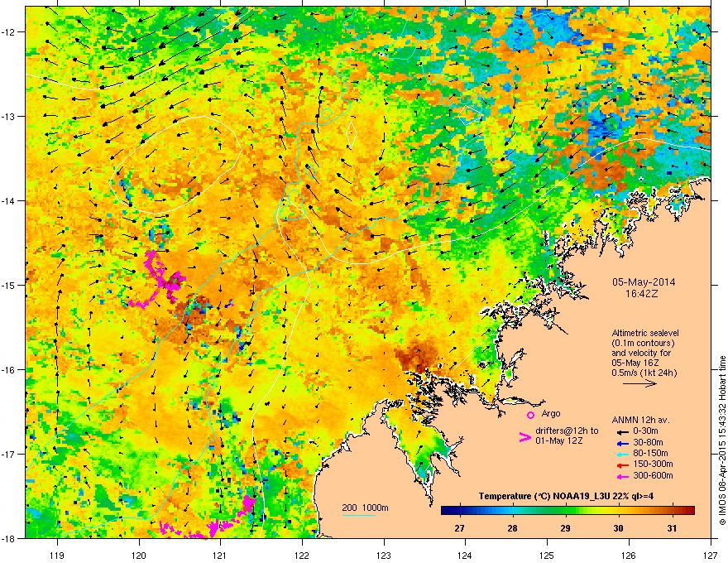The image size is (728, 563).
Task: Click the date label 05-May-2014
Action: pos(644,282)
